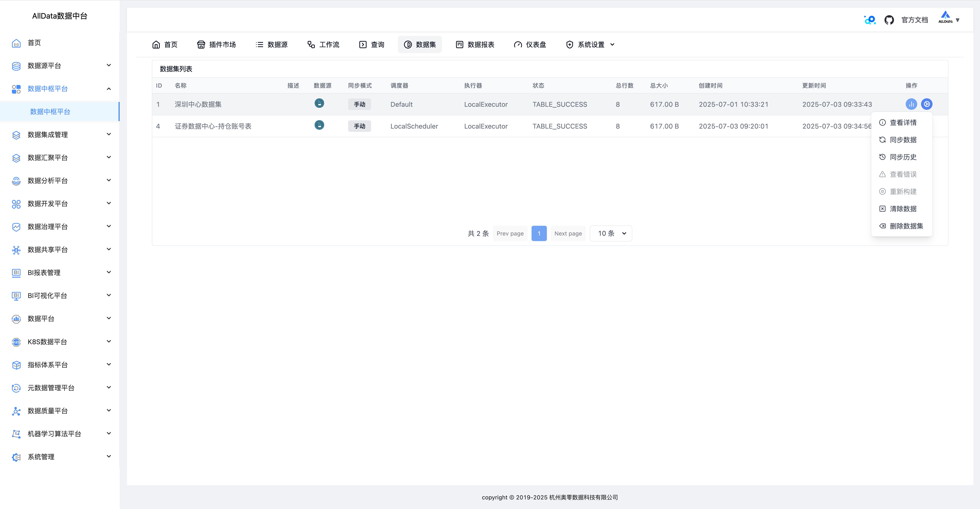Click the home icon in the left sidebar
The height and width of the screenshot is (509, 980).
16,43
